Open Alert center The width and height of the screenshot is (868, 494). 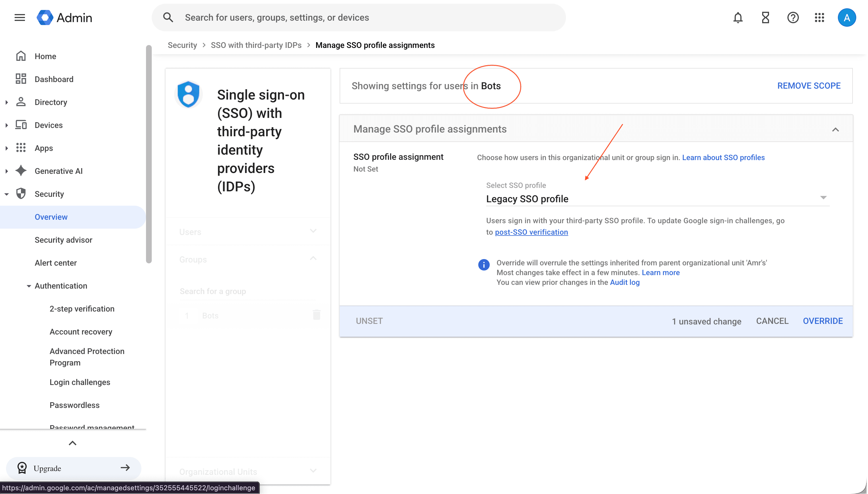56,262
